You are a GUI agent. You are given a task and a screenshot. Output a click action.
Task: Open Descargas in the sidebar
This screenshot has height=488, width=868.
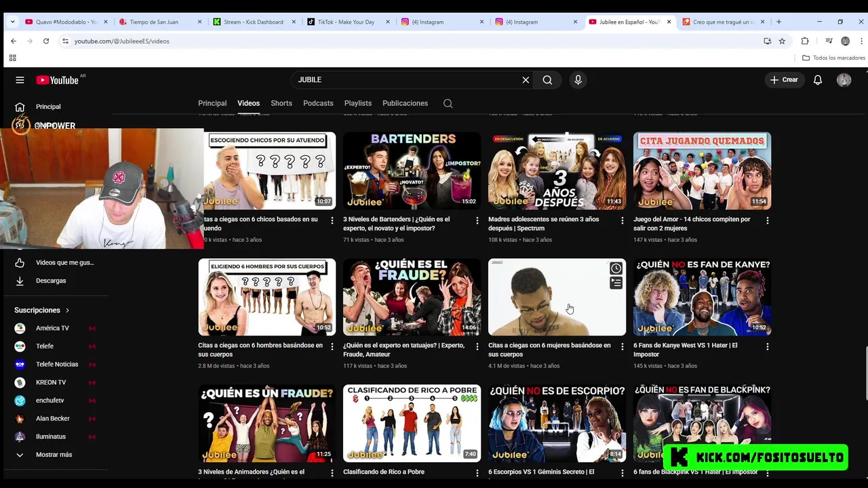point(51,281)
